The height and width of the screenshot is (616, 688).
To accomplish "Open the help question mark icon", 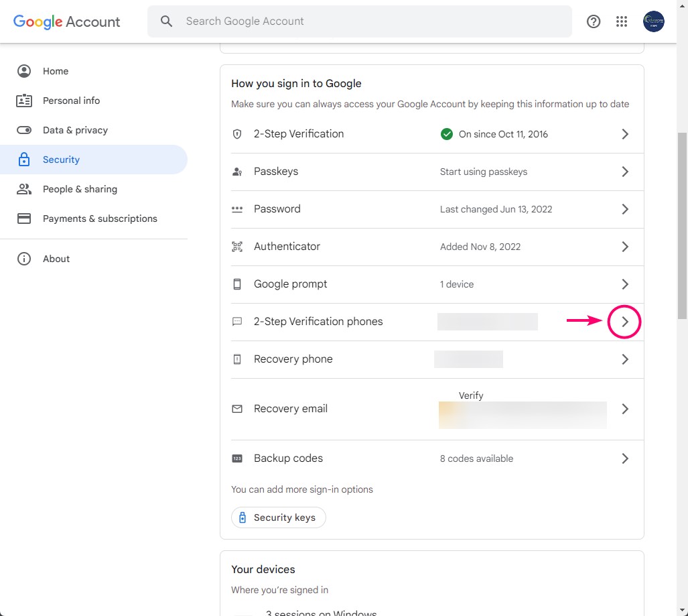I will (594, 21).
